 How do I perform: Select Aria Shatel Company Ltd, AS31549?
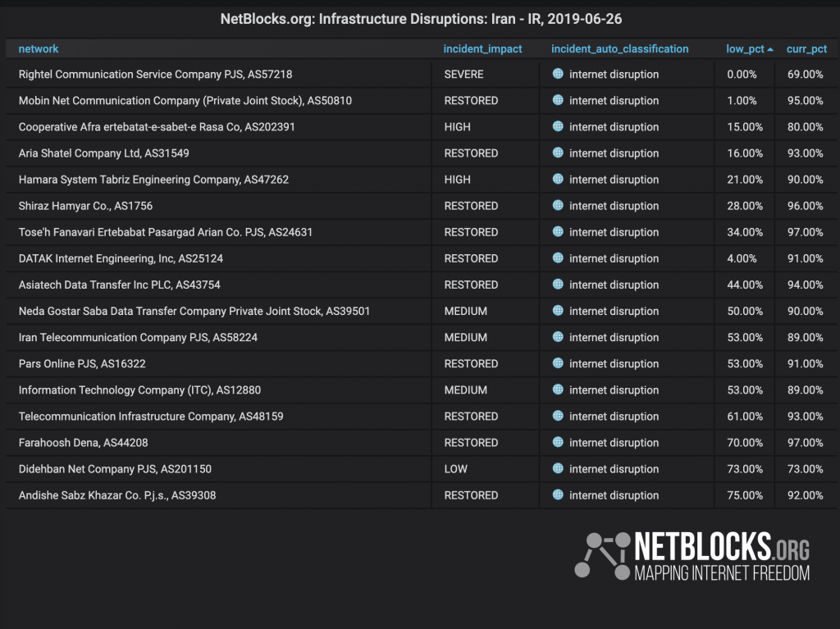coord(104,153)
